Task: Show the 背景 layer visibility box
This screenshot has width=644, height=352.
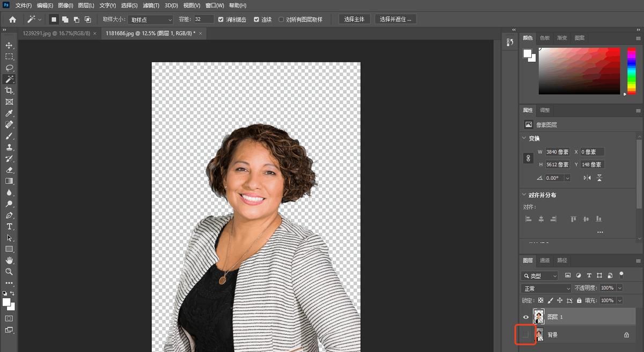Action: point(525,335)
